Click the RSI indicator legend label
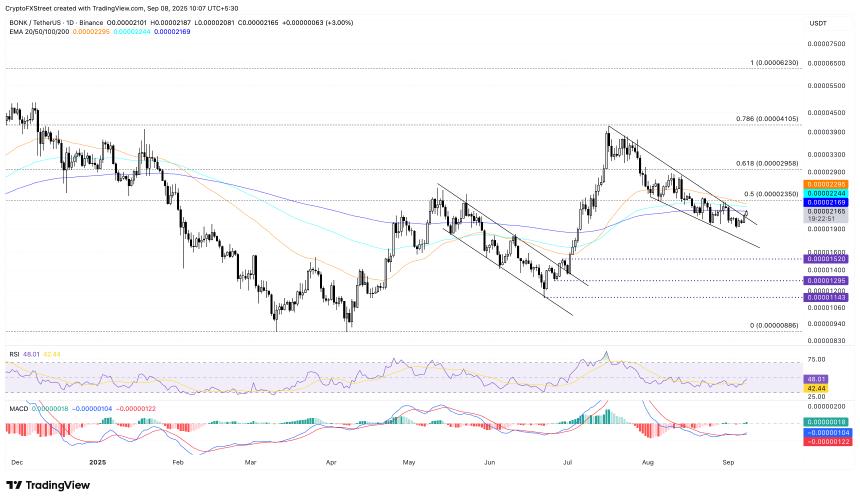This screenshot has width=860, height=501. point(14,354)
